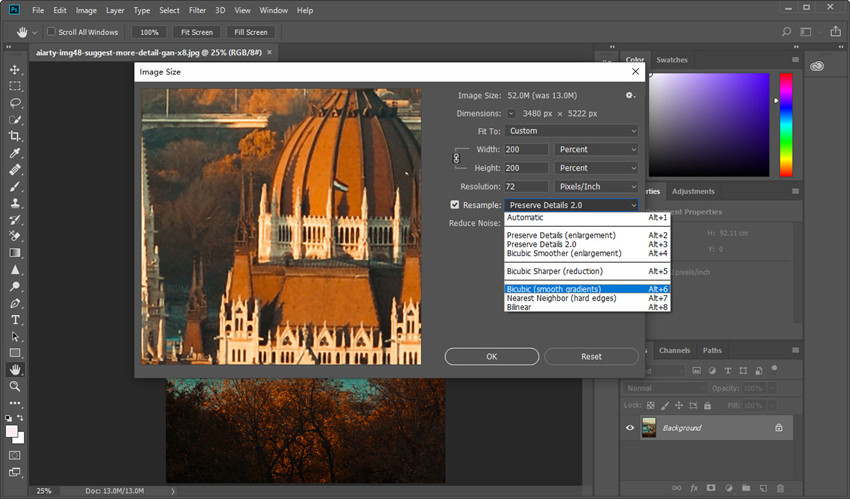850x499 pixels.
Task: Delete layer with trash icon
Action: (781, 488)
